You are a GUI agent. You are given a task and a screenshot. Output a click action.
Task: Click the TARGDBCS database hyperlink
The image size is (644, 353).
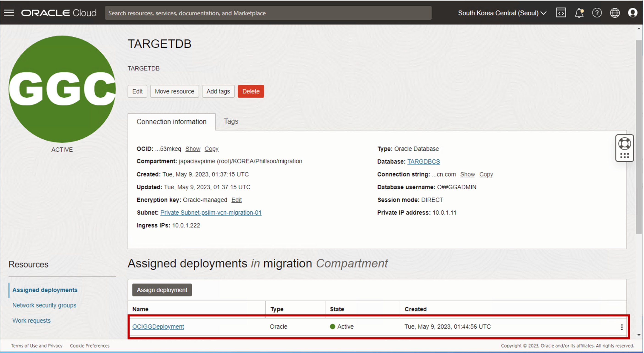(x=424, y=161)
